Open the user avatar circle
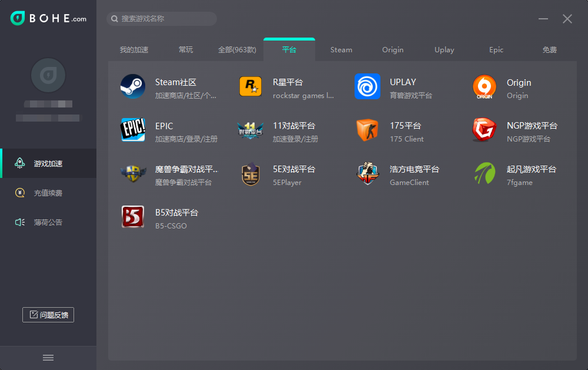 [48, 75]
